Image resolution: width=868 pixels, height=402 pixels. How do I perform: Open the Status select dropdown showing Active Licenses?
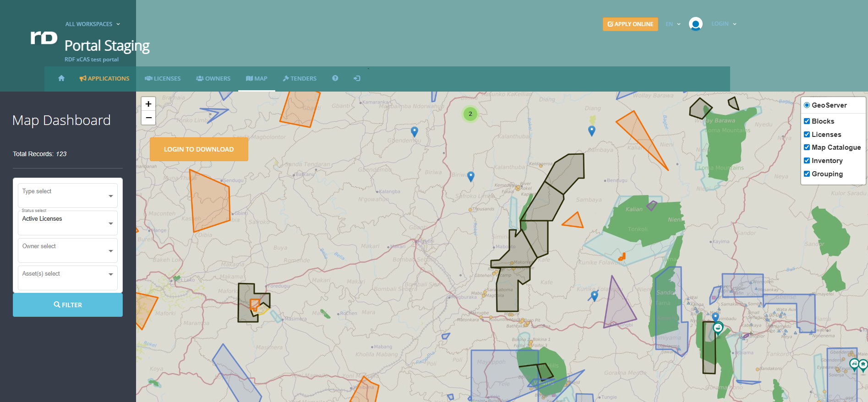[x=68, y=223]
